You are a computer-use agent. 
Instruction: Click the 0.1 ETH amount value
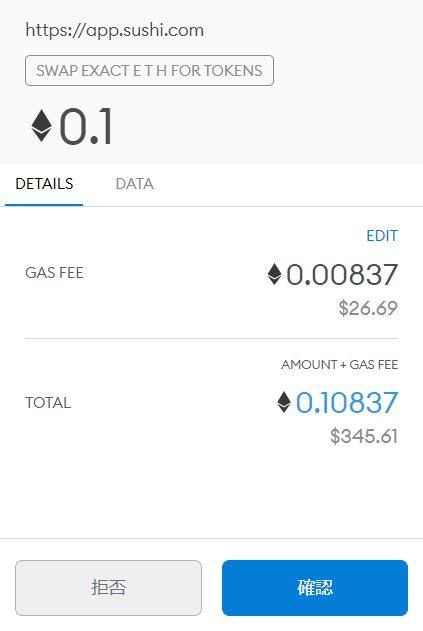(86, 126)
